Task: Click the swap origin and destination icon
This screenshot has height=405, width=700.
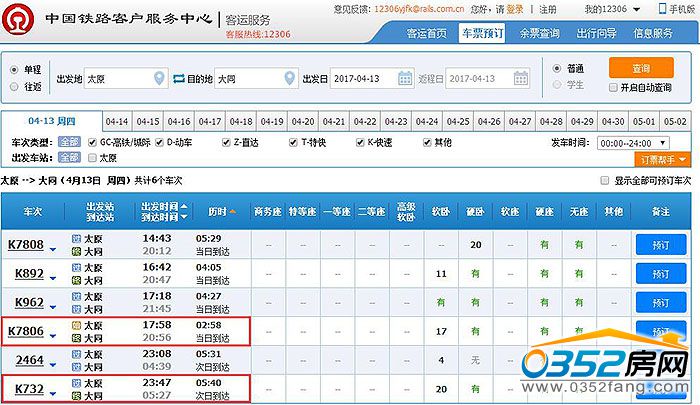Action: tap(179, 78)
